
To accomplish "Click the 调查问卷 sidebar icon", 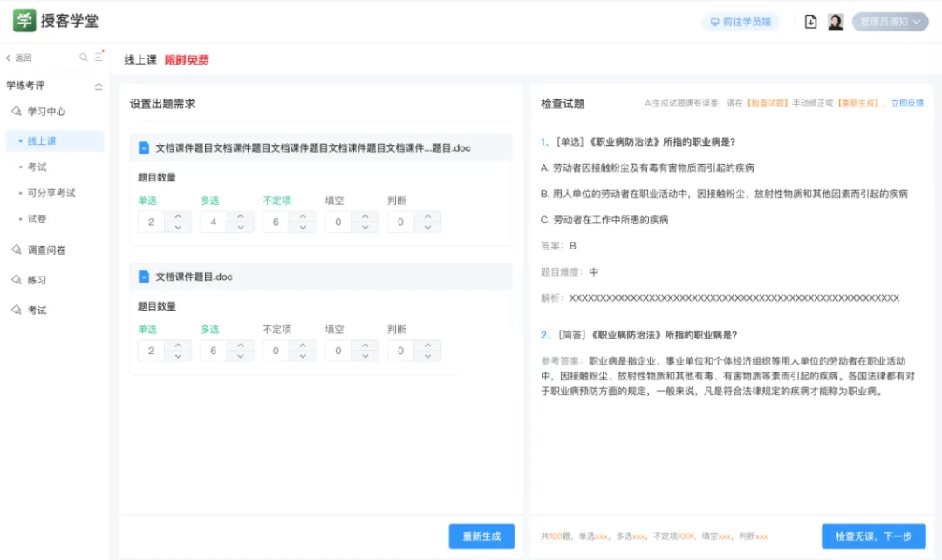I will point(16,250).
